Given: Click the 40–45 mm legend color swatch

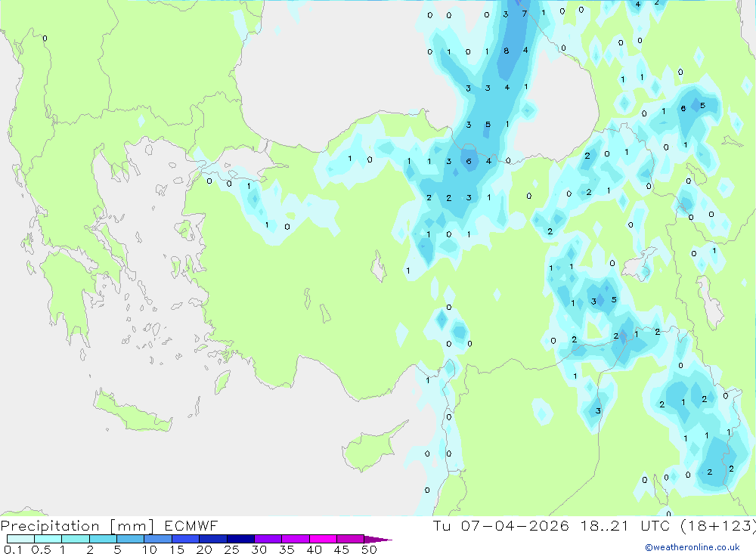Looking at the screenshot, I should (323, 539).
